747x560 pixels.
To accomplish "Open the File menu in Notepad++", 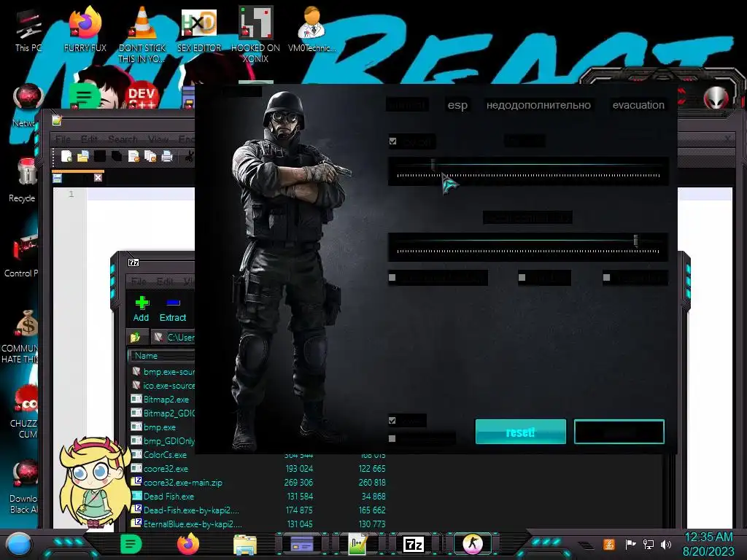I will pyautogui.click(x=63, y=139).
